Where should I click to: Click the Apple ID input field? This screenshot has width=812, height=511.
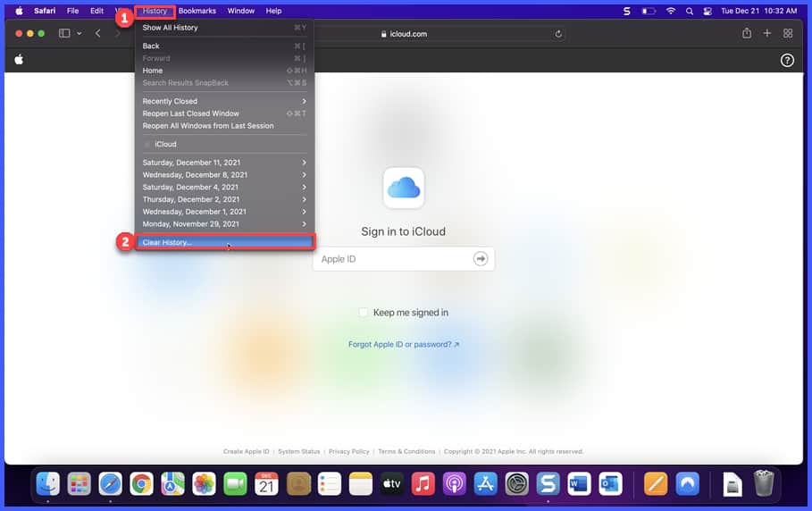(393, 259)
